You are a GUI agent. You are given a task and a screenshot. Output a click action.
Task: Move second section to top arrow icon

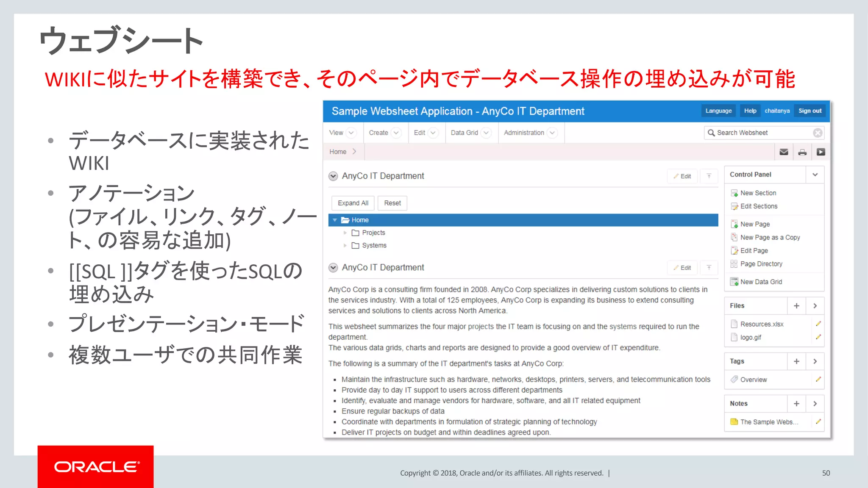click(709, 268)
